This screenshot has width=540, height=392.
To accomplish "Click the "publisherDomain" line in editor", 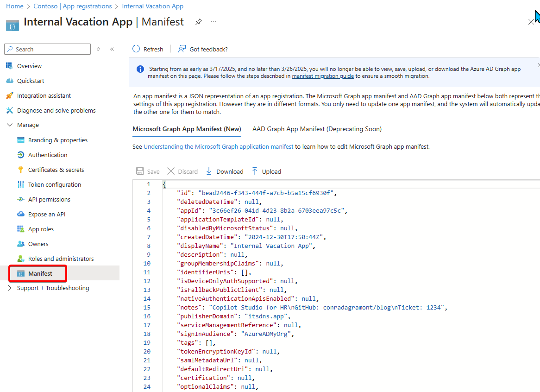I will (233, 316).
